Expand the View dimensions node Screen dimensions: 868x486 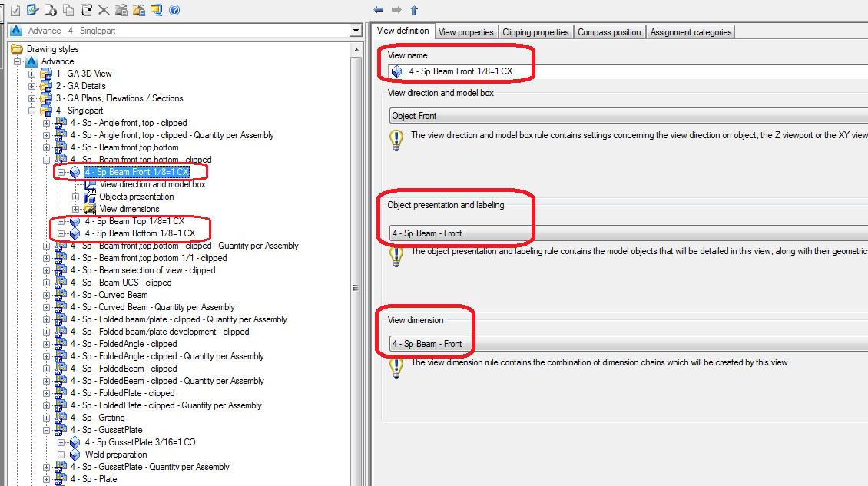75,209
